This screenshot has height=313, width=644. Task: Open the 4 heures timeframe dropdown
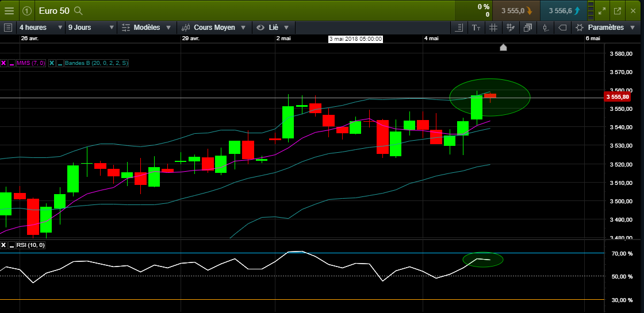pos(40,28)
